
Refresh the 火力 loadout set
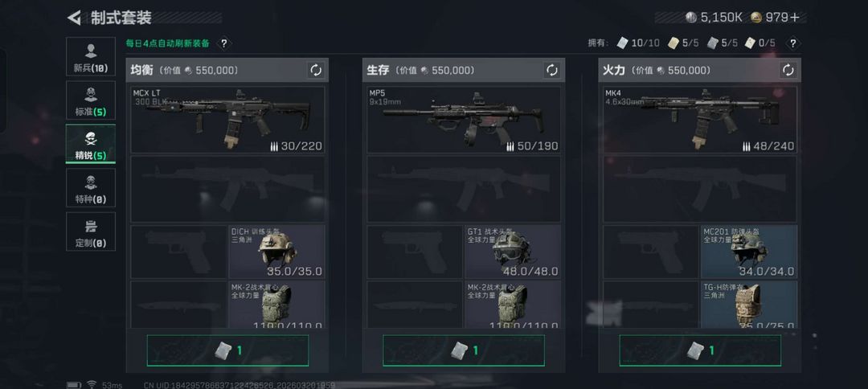tap(788, 70)
